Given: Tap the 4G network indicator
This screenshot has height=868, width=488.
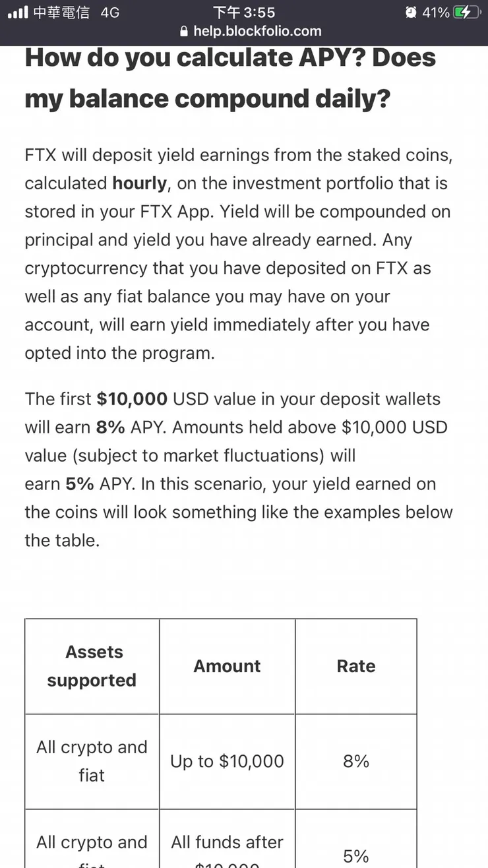Looking at the screenshot, I should [110, 13].
